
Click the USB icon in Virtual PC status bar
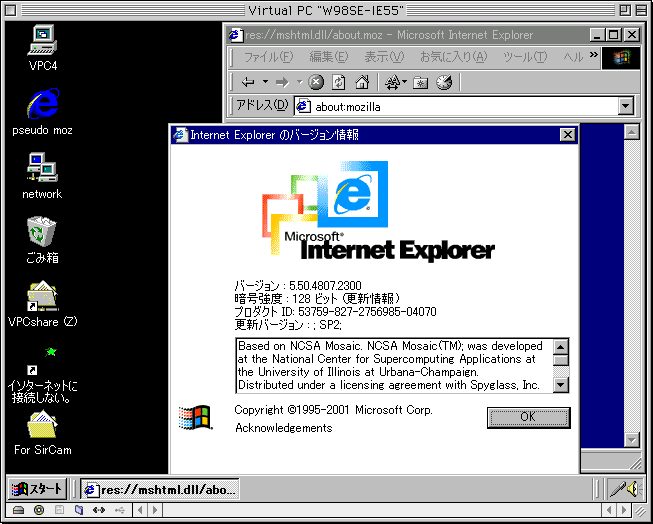tap(120, 510)
